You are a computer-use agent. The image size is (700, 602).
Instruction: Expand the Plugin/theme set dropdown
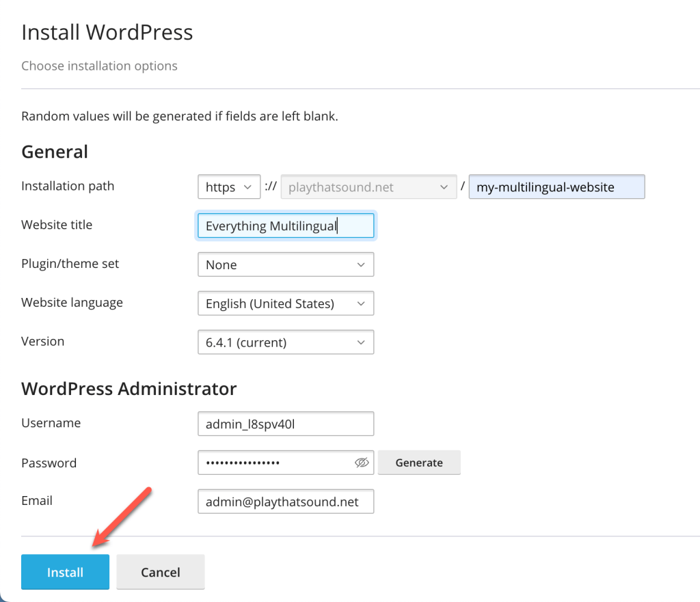tap(286, 264)
